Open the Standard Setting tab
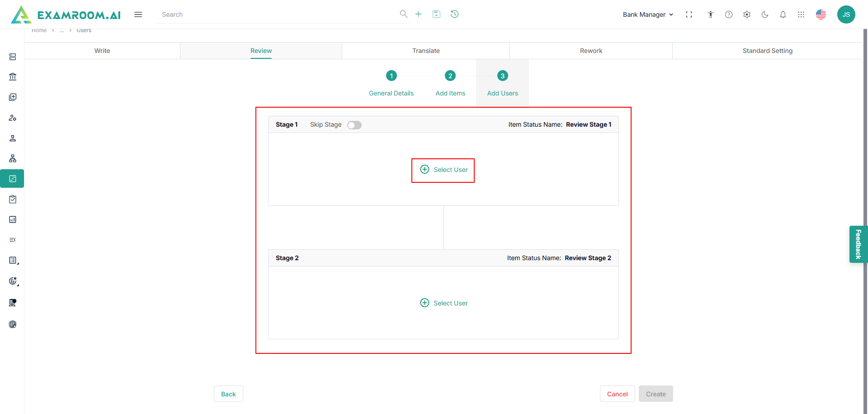Image resolution: width=868 pixels, height=414 pixels. pyautogui.click(x=768, y=51)
